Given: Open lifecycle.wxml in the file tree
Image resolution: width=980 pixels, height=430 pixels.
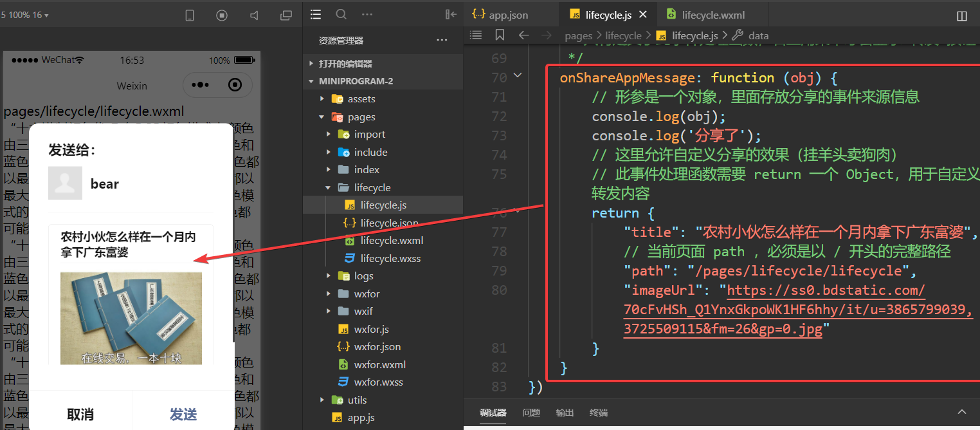Looking at the screenshot, I should [383, 241].
